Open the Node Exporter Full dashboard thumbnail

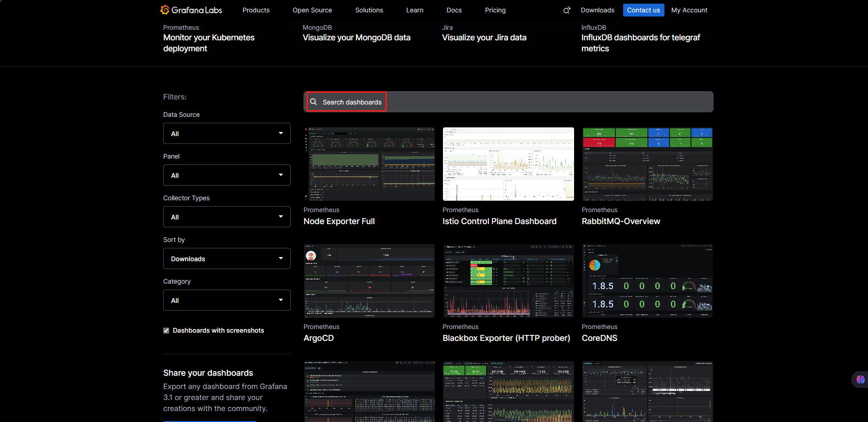369,164
